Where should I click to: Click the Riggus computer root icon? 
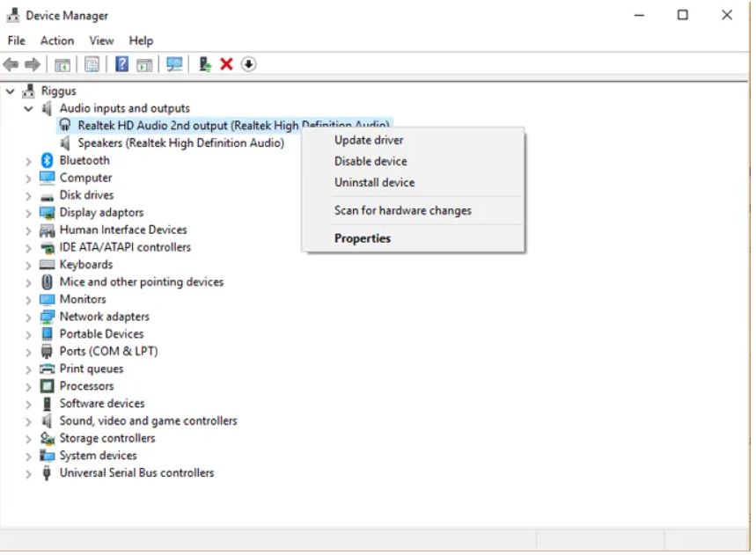click(29, 91)
